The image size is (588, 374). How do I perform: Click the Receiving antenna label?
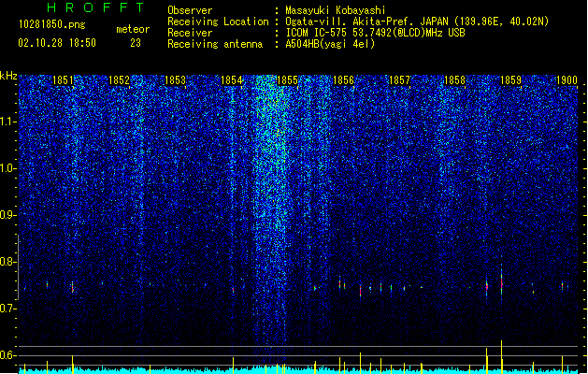tap(215, 44)
